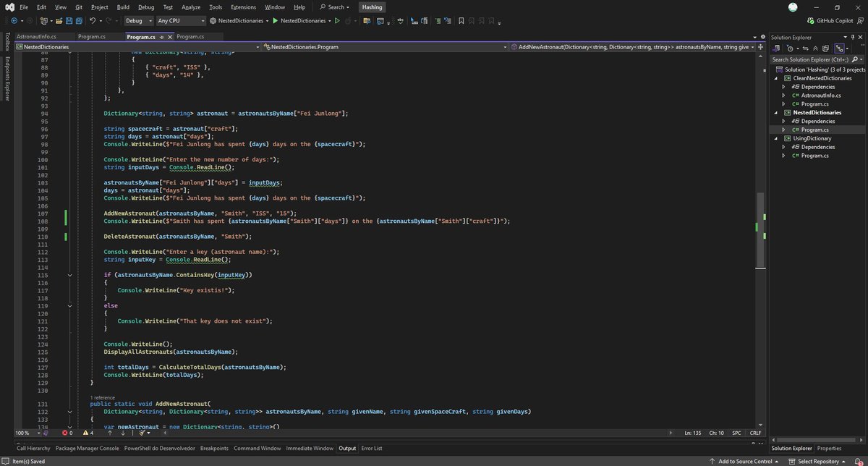Screen dimensions: 868x466
Task: Click the Save All icon
Action: click(80, 21)
